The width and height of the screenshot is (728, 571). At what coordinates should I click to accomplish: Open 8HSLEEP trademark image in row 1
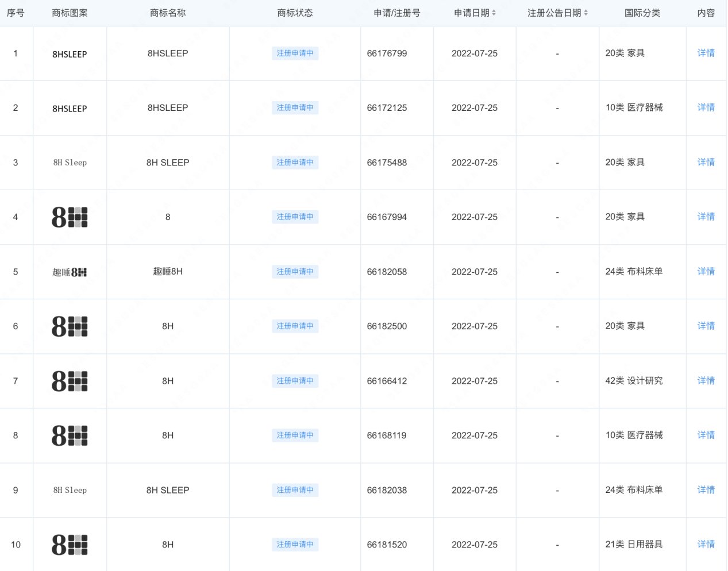click(70, 54)
